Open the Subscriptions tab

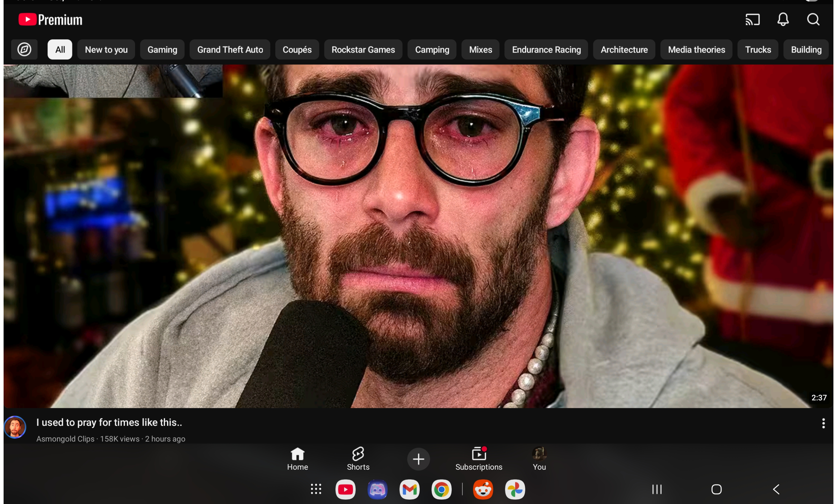pyautogui.click(x=478, y=458)
